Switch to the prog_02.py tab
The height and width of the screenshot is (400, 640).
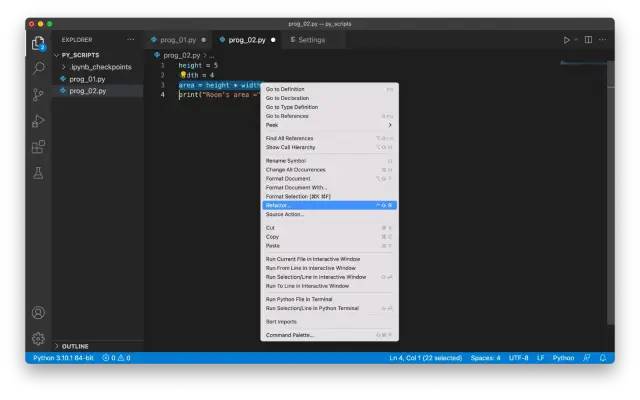pyautogui.click(x=247, y=40)
